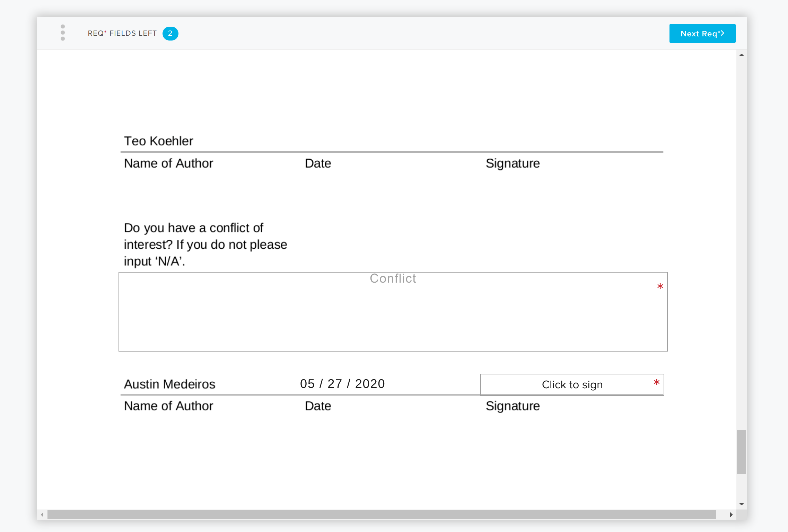Type in the Conflict text field

tap(393, 312)
